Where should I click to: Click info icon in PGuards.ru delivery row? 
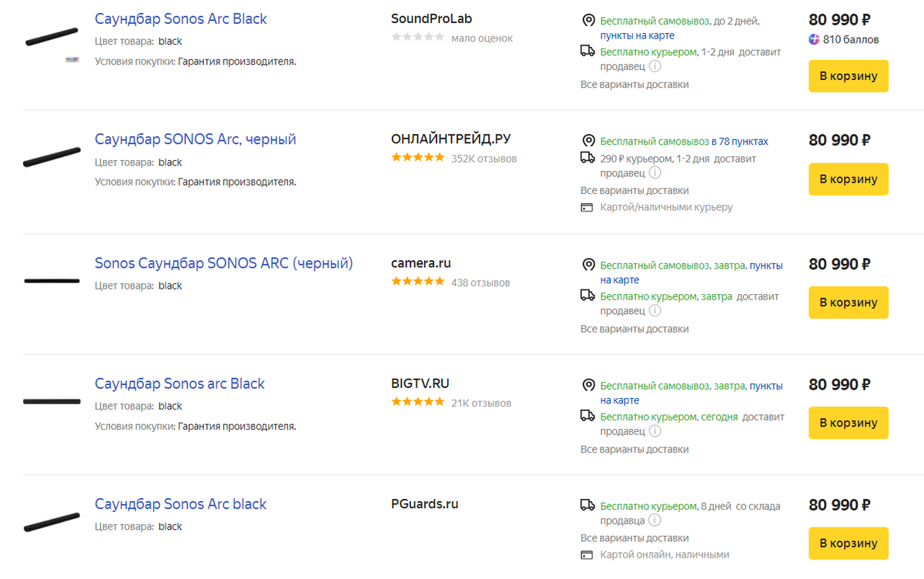[654, 521]
